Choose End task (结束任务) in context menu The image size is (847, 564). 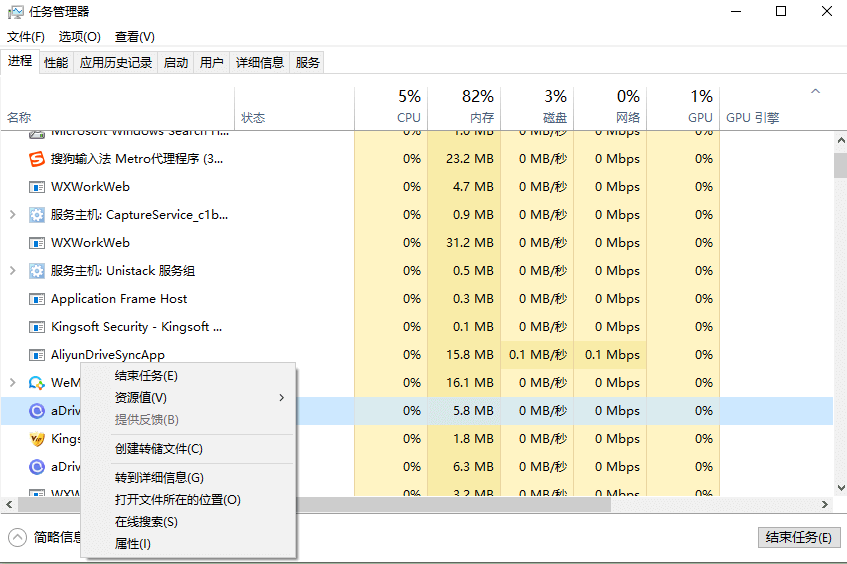click(188, 376)
